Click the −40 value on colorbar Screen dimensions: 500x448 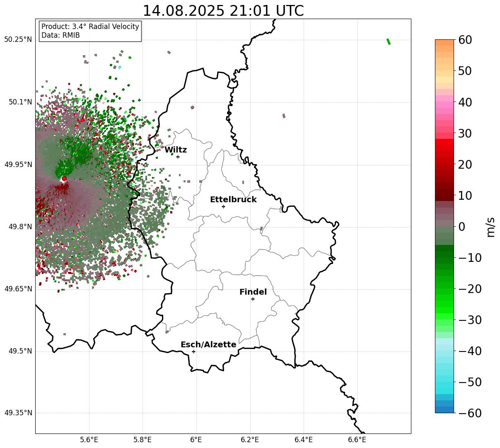pyautogui.click(x=470, y=351)
